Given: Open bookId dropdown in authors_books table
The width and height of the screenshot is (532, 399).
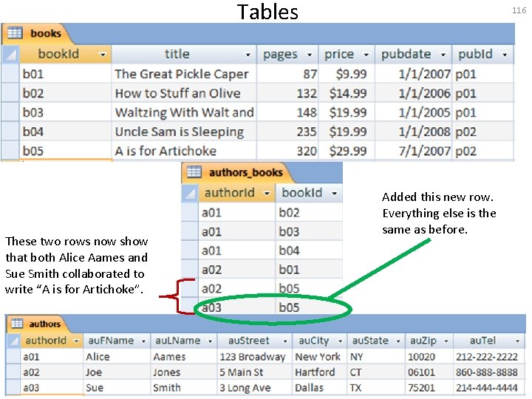Looking at the screenshot, I should [334, 194].
